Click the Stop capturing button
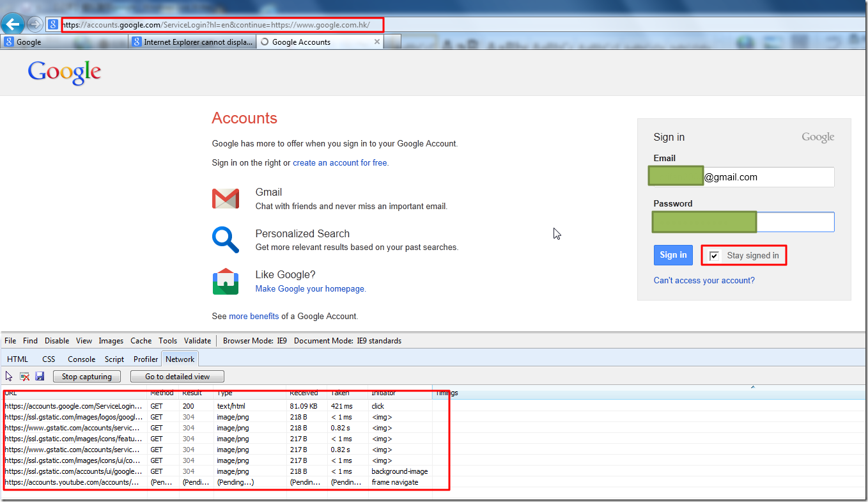 click(x=87, y=377)
